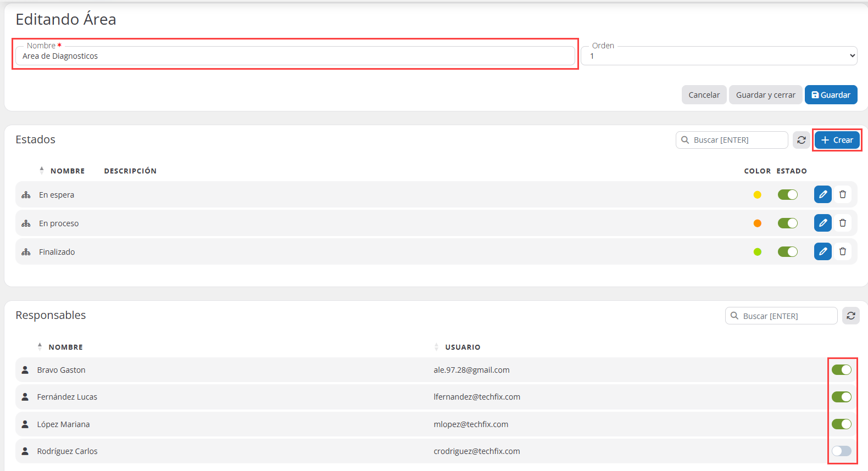Screen dimensions: 868x471
Task: Refresh the Responsables list
Action: 850,316
